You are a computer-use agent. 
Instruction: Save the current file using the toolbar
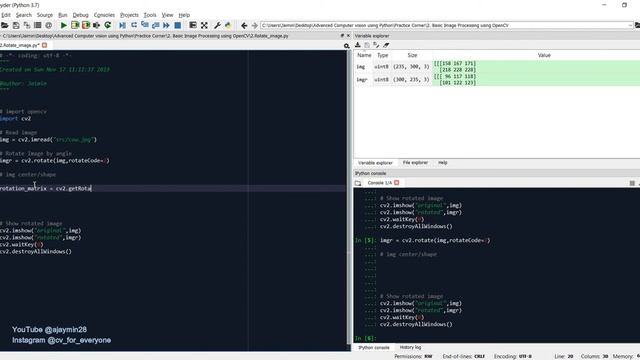pyautogui.click(x=16, y=25)
